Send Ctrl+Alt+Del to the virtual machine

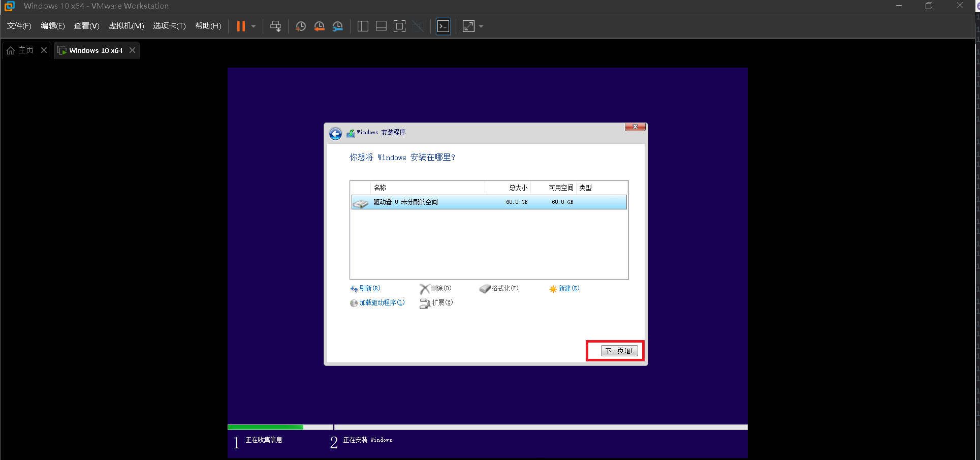coord(275,26)
